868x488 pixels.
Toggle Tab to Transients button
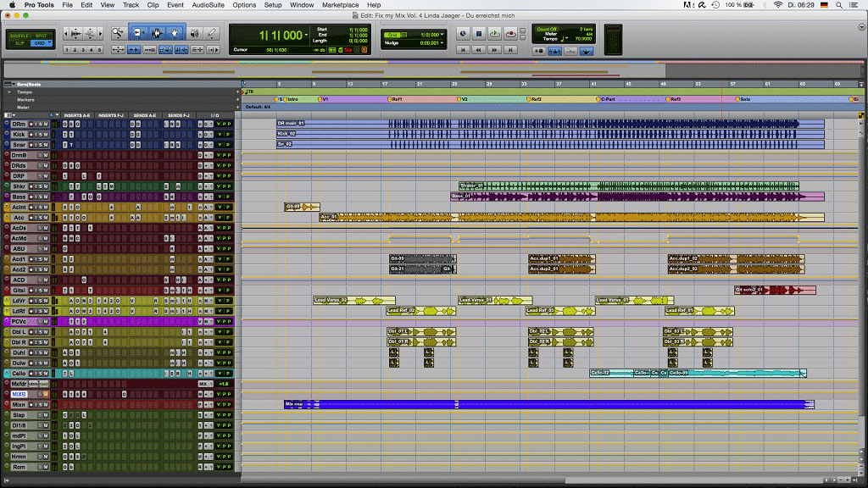133,50
